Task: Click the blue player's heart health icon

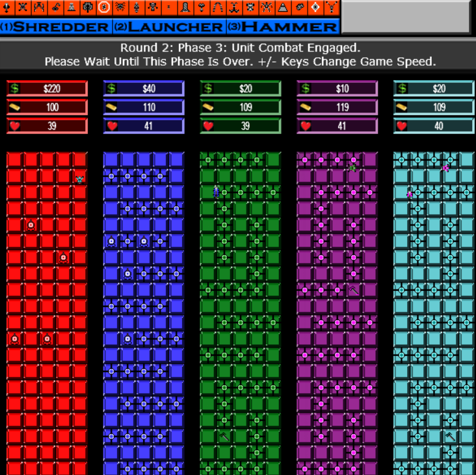Action: click(x=111, y=126)
